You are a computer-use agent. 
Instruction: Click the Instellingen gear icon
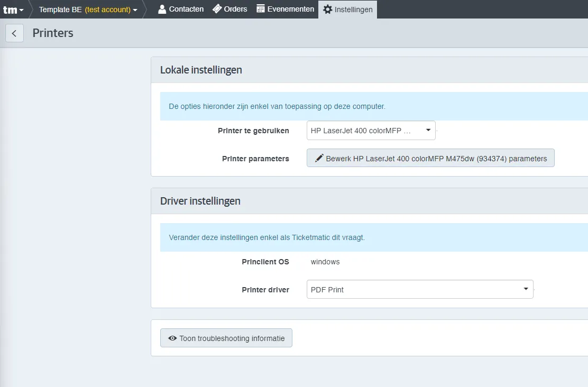328,10
